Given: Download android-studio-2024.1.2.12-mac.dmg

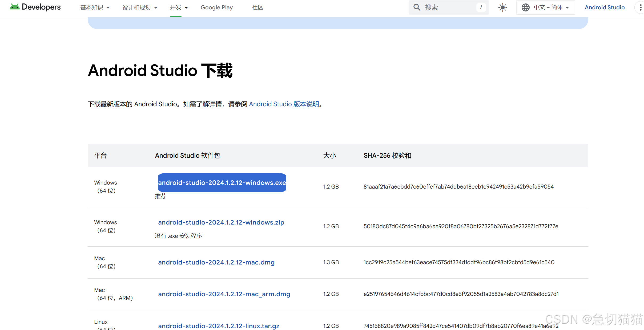Looking at the screenshot, I should coord(216,262).
